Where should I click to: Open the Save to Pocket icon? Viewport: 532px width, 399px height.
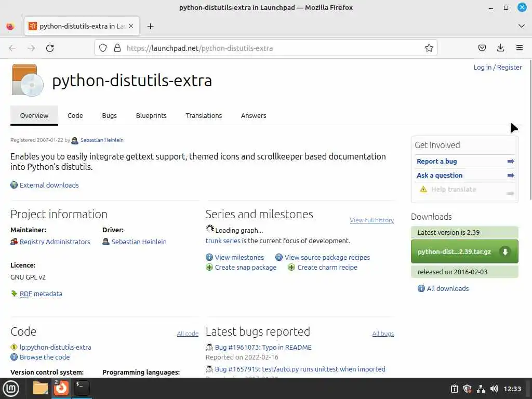pyautogui.click(x=482, y=48)
